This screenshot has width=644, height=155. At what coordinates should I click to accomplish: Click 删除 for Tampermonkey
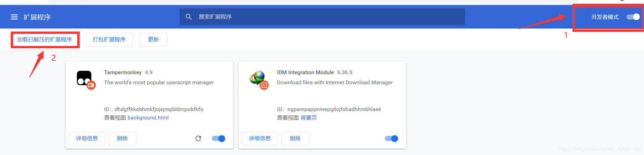(122, 139)
